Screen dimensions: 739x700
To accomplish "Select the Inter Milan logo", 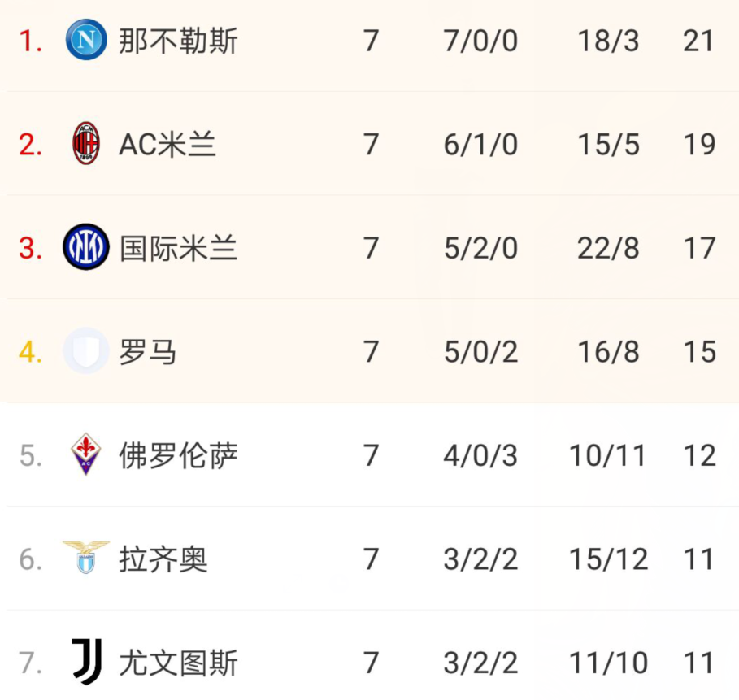I will pos(86,247).
